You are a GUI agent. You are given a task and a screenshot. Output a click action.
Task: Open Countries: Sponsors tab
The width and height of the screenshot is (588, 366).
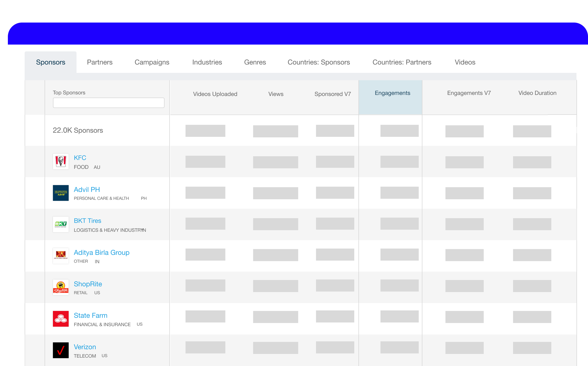click(x=319, y=62)
